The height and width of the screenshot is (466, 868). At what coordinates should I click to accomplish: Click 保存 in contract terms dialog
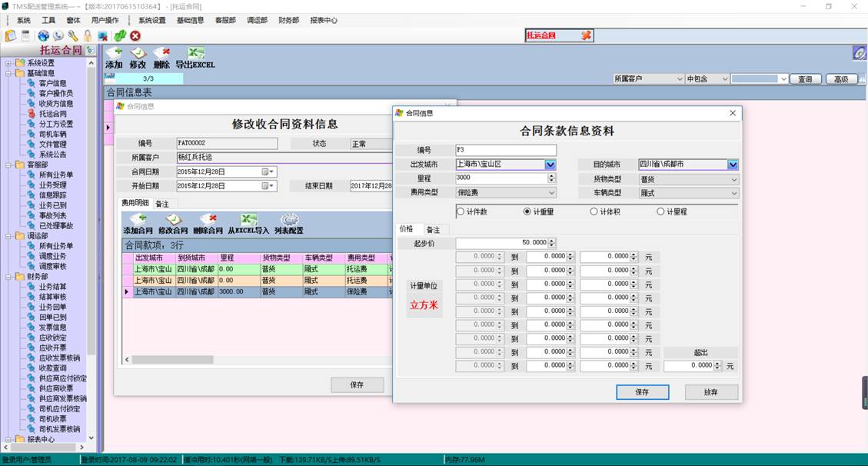(x=642, y=392)
